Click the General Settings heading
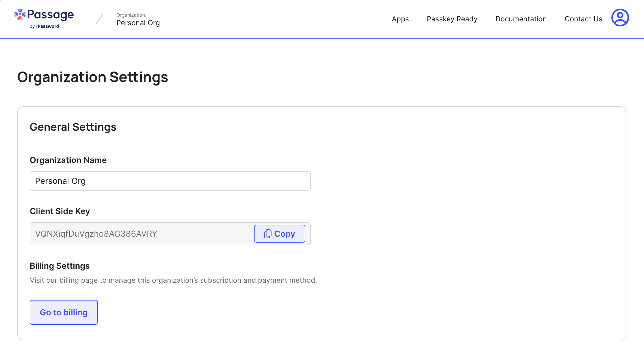This screenshot has width=644, height=351. (73, 127)
